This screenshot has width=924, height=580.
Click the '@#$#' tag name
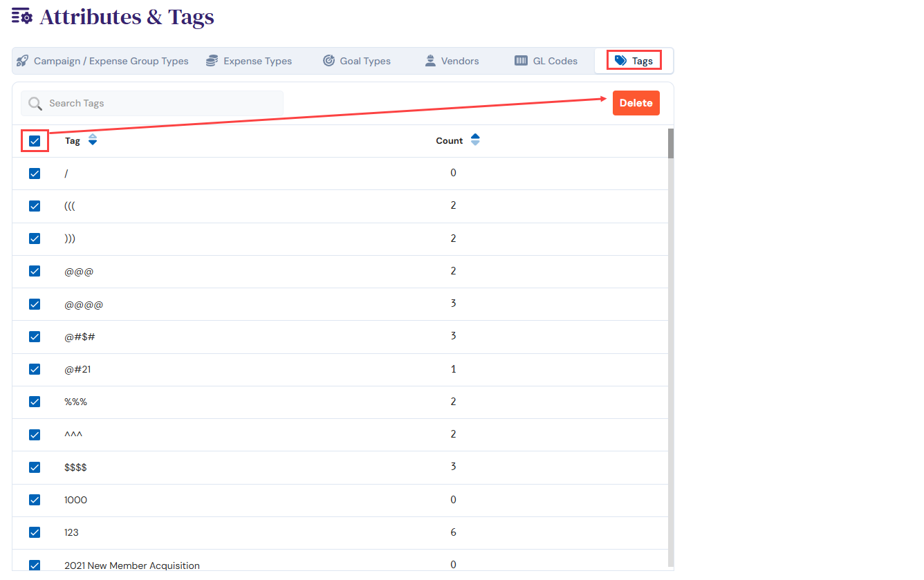click(x=80, y=337)
